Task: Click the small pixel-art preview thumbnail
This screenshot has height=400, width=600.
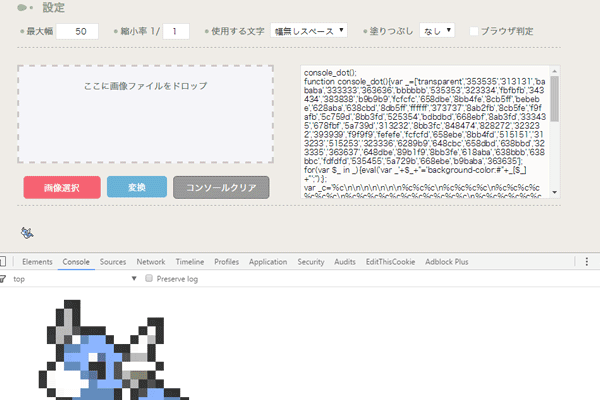Action: click(x=27, y=233)
